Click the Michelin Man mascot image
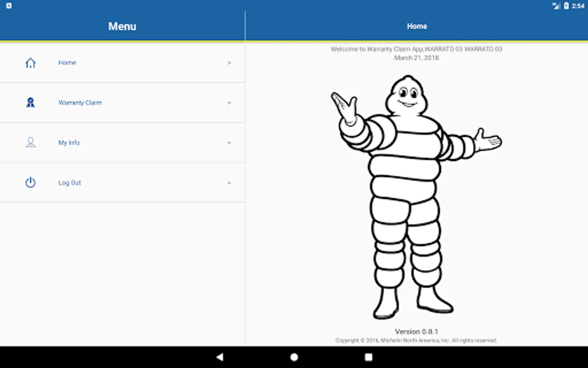The height and width of the screenshot is (368, 588). click(416, 197)
